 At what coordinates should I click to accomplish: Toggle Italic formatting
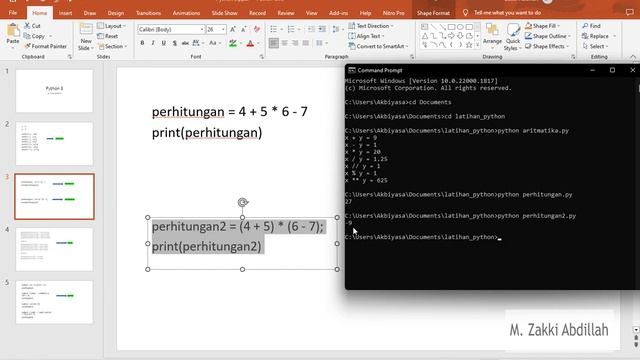(x=153, y=43)
